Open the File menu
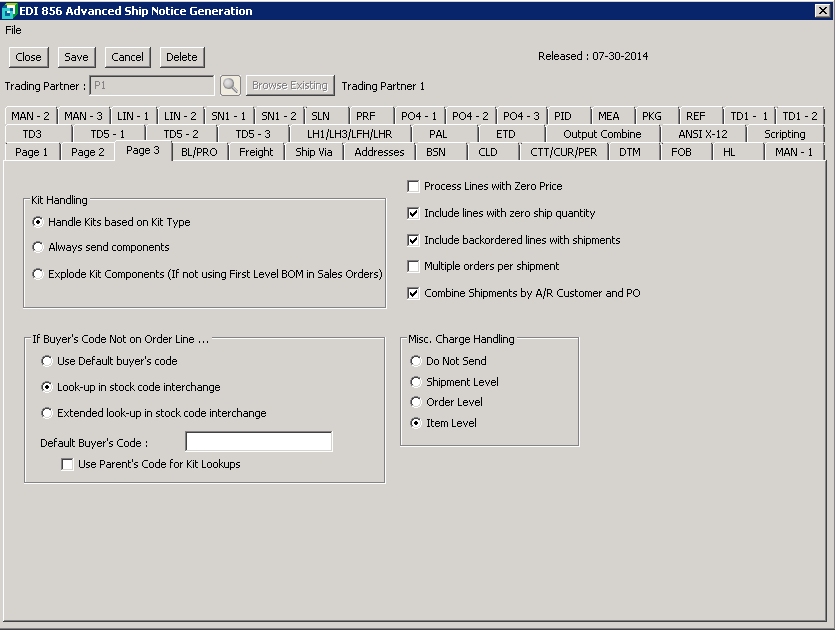 13,30
